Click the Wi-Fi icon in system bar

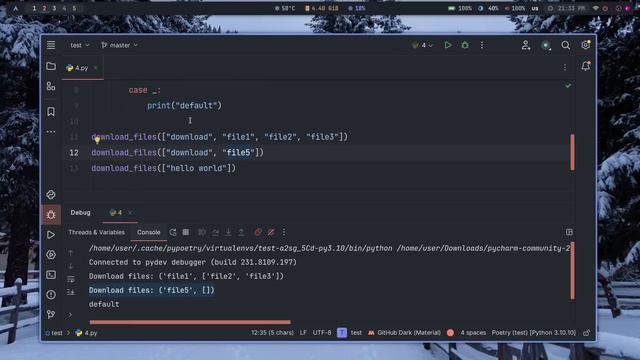click(x=595, y=8)
